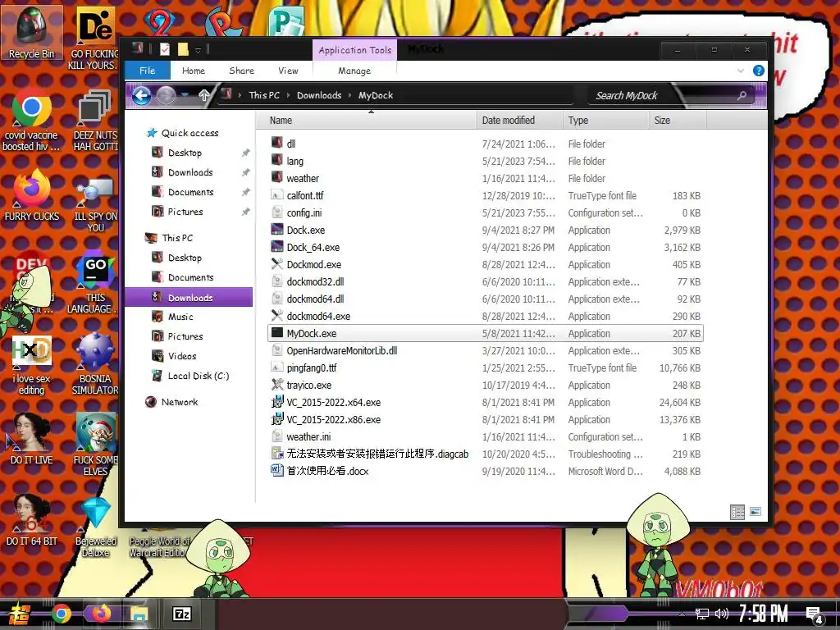Open the Share ribbon tab
Image resolution: width=840 pixels, height=630 pixels.
[x=242, y=71]
